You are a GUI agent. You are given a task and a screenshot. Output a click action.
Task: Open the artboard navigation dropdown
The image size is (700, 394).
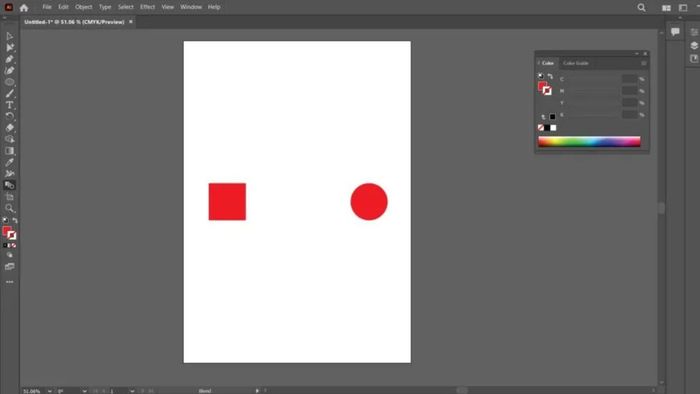tap(132, 391)
